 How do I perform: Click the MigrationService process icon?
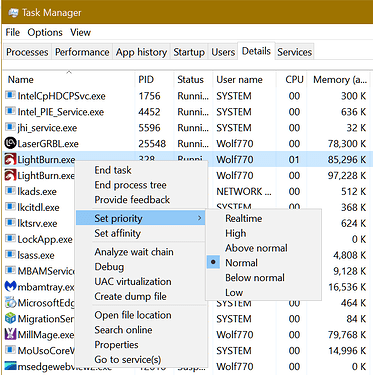[x=10, y=319]
